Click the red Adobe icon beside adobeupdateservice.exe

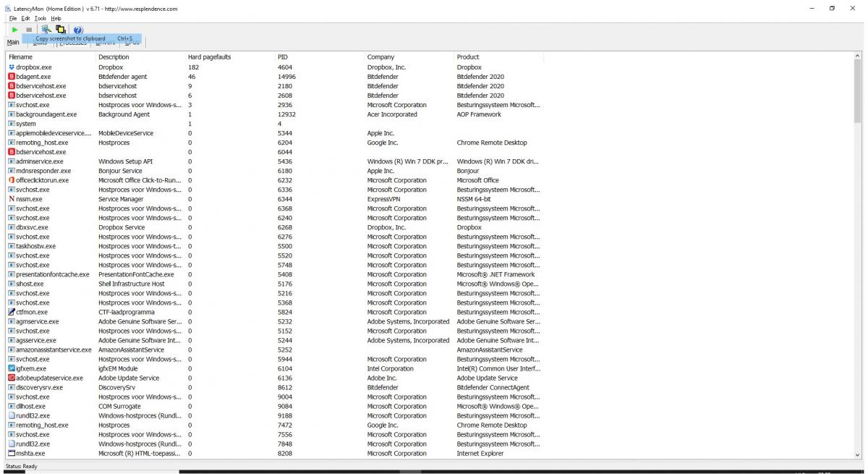tap(12, 378)
